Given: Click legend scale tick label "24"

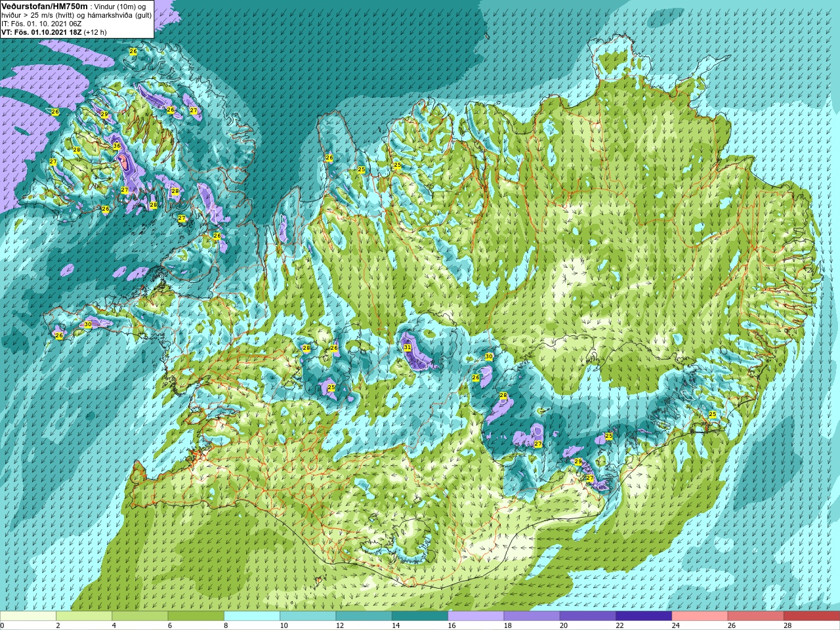Looking at the screenshot, I should (676, 625).
